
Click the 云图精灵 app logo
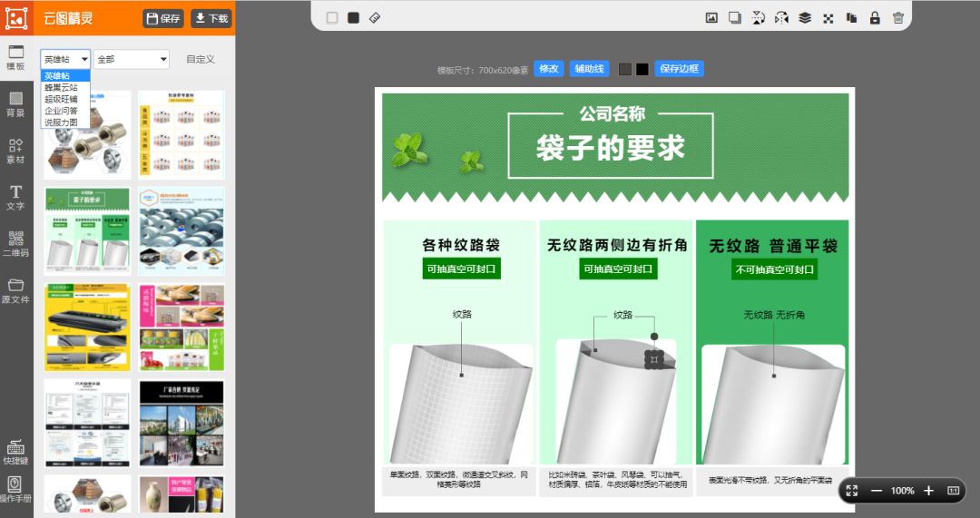pyautogui.click(x=16, y=17)
